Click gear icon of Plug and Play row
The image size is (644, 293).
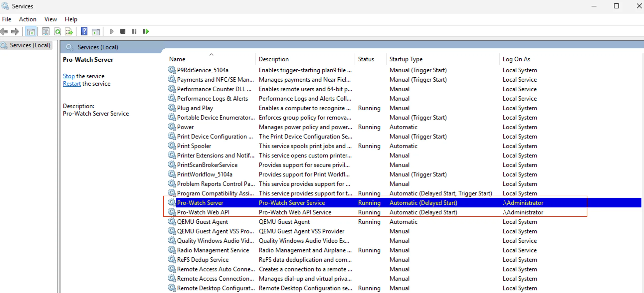172,108
